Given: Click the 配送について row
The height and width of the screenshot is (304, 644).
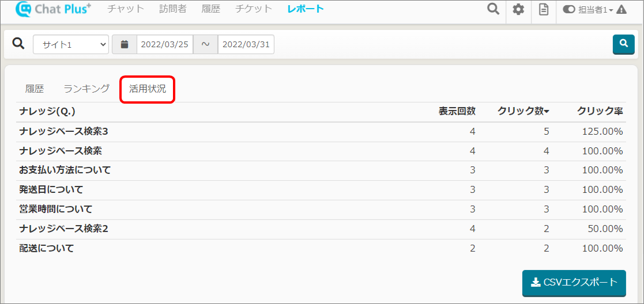Looking at the screenshot, I should pos(322,248).
